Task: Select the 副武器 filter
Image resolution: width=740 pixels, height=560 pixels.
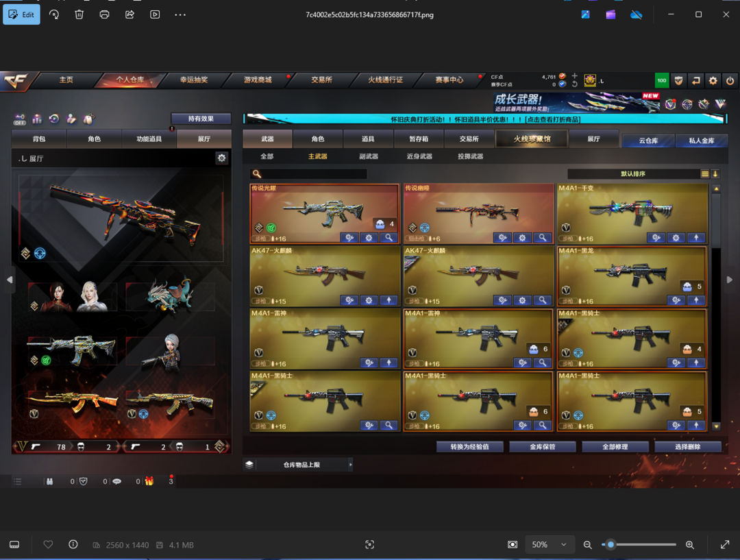Action: tap(369, 156)
